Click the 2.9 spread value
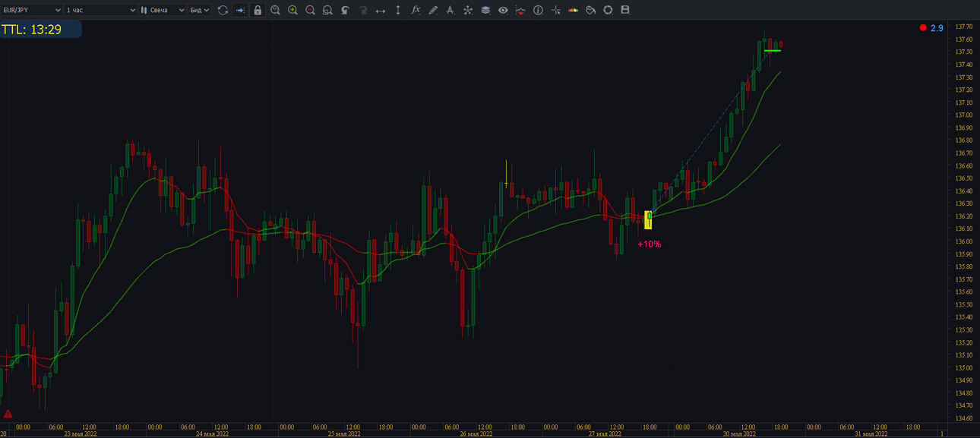 point(937,28)
